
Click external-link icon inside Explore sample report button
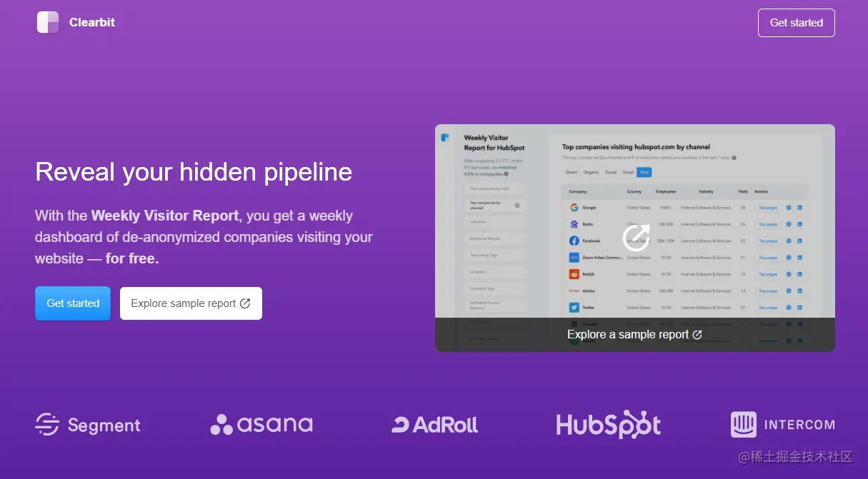[x=245, y=303]
